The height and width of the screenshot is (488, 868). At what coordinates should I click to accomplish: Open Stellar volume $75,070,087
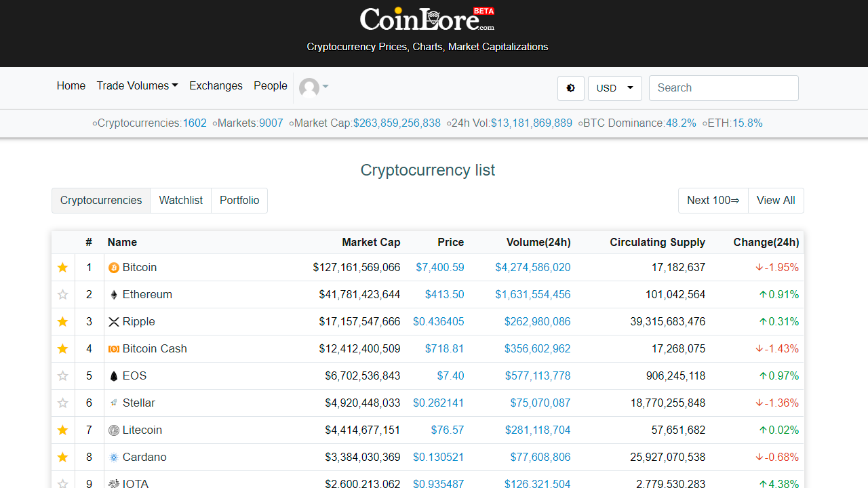tap(540, 403)
